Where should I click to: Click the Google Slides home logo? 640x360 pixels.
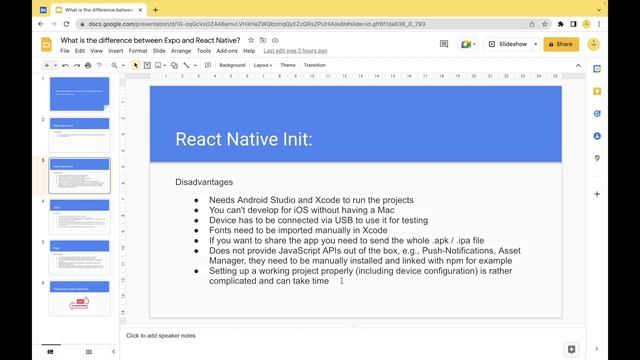47,44
